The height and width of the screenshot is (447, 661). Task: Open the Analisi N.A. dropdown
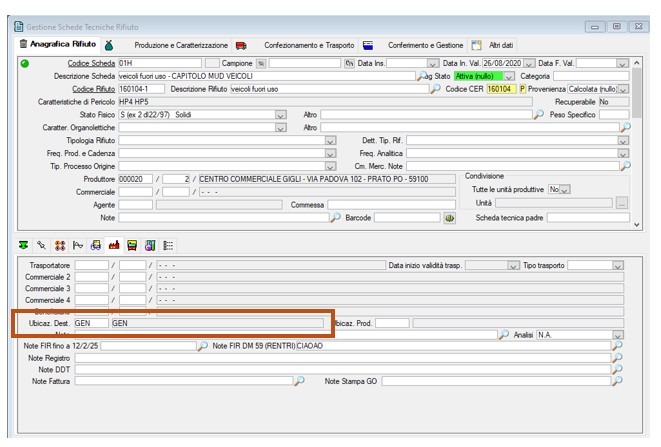(x=617, y=334)
